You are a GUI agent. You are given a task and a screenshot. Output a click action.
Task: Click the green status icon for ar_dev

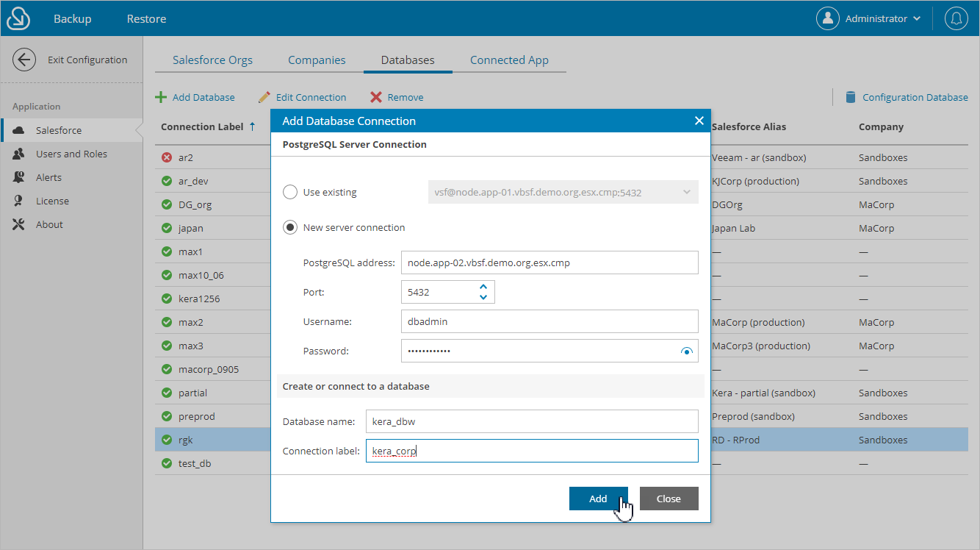point(167,181)
